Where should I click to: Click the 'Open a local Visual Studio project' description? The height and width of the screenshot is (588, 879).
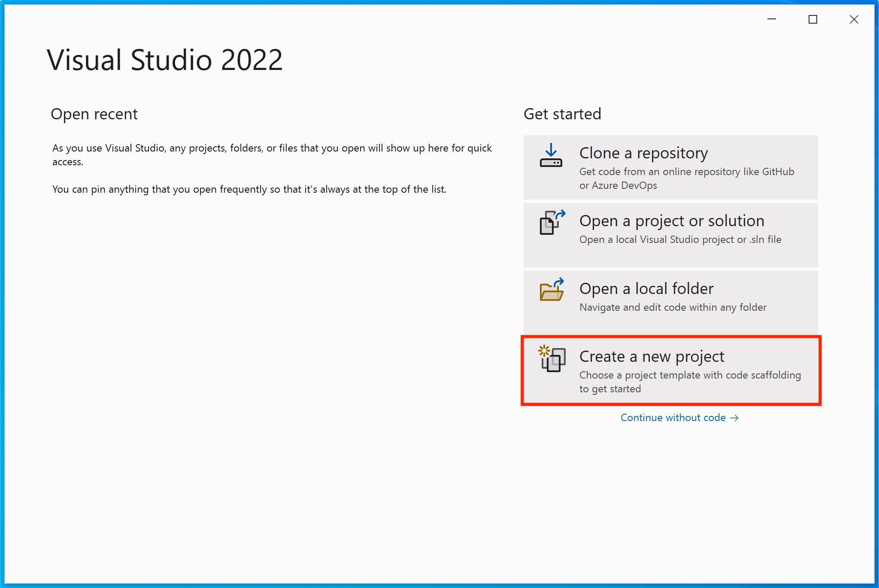[x=680, y=239]
